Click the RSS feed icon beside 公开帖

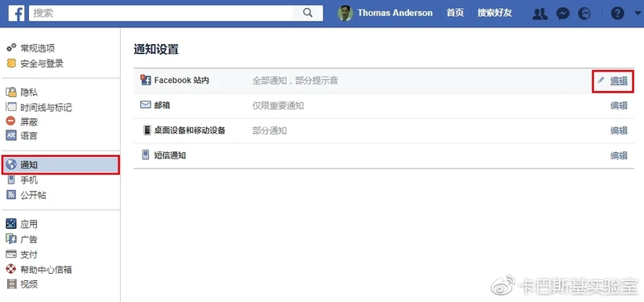[11, 195]
